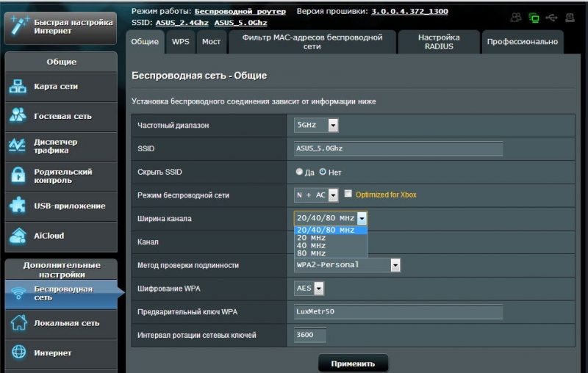Click the 'Канал' row label
This screenshot has height=373, width=588.
click(148, 242)
